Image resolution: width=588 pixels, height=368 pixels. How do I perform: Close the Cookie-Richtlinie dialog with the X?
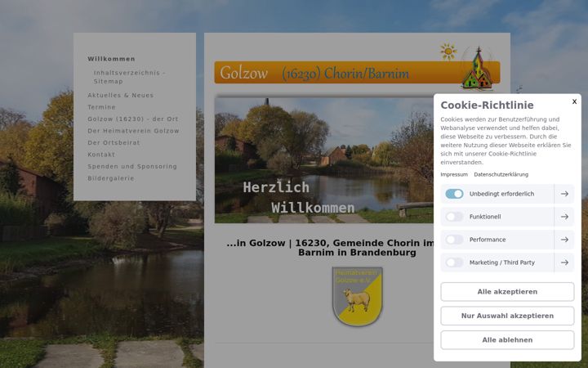[x=574, y=101]
